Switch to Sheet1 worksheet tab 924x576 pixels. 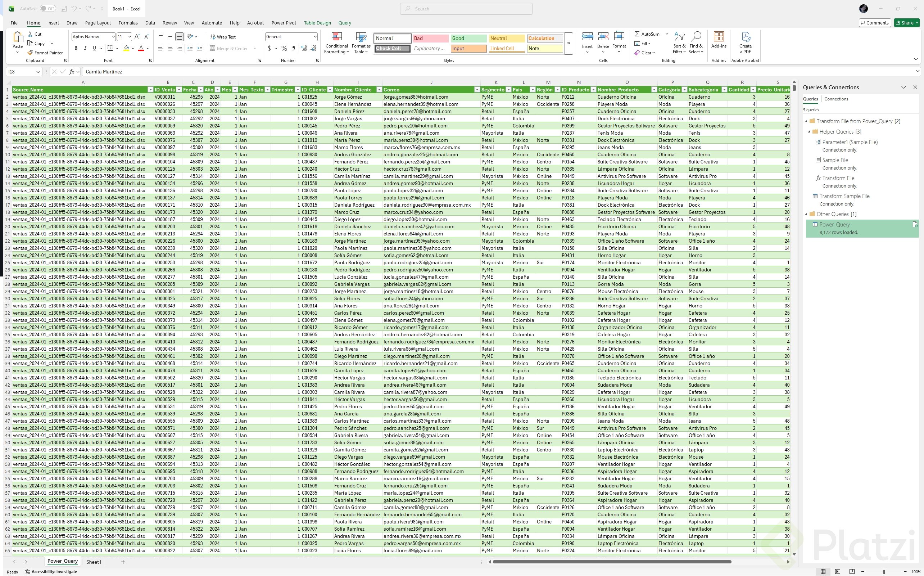pyautogui.click(x=93, y=562)
